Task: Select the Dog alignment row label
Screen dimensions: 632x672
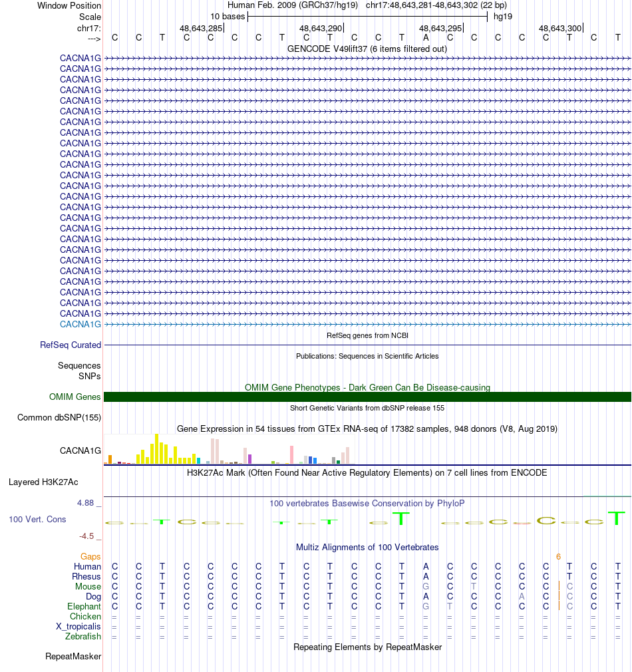Action: click(x=93, y=597)
